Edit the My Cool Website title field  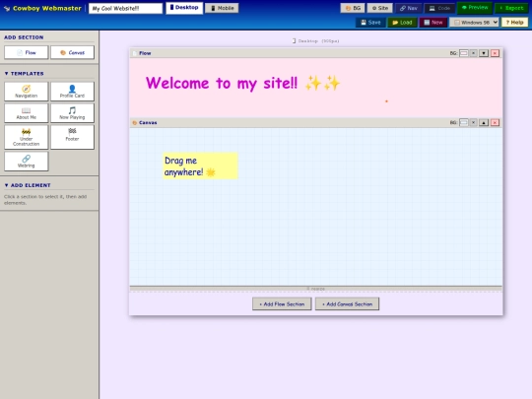pyautogui.click(x=125, y=9)
